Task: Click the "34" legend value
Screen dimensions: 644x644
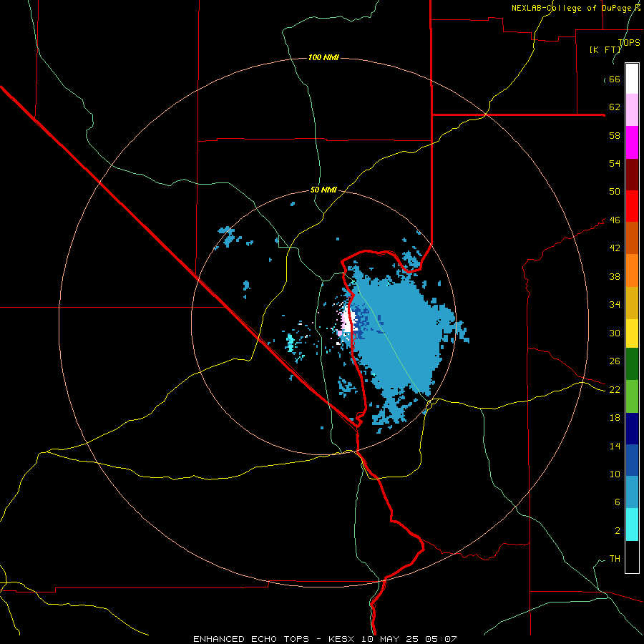Action: pos(615,305)
